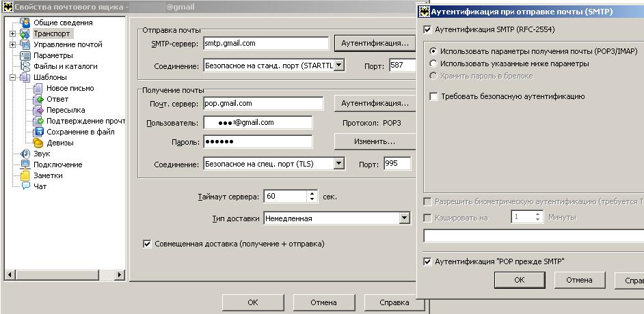Click Изменить password button

374,141
